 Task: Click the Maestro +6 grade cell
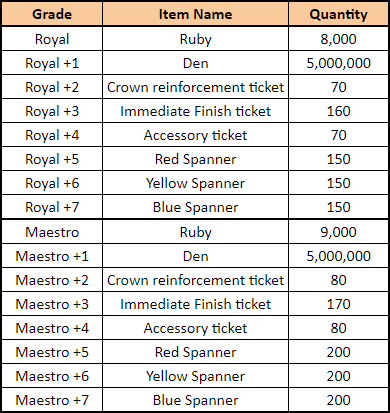point(52,376)
